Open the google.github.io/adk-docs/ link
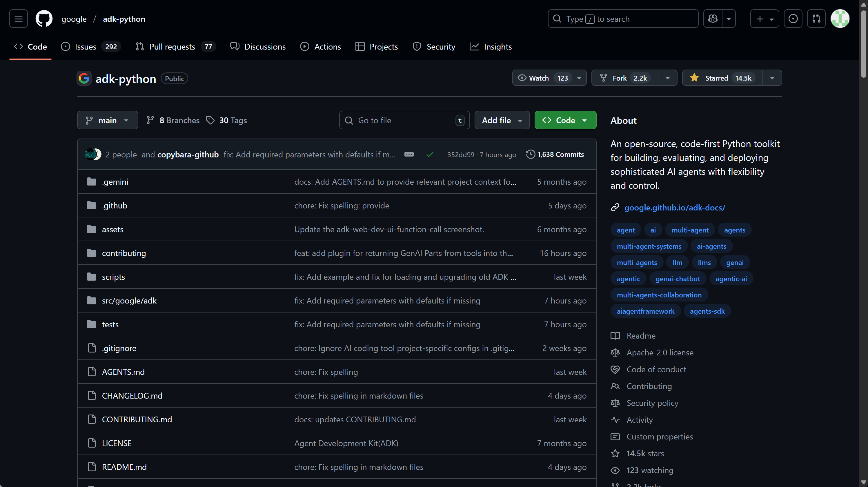Viewport: 868px width, 487px height. click(x=675, y=208)
